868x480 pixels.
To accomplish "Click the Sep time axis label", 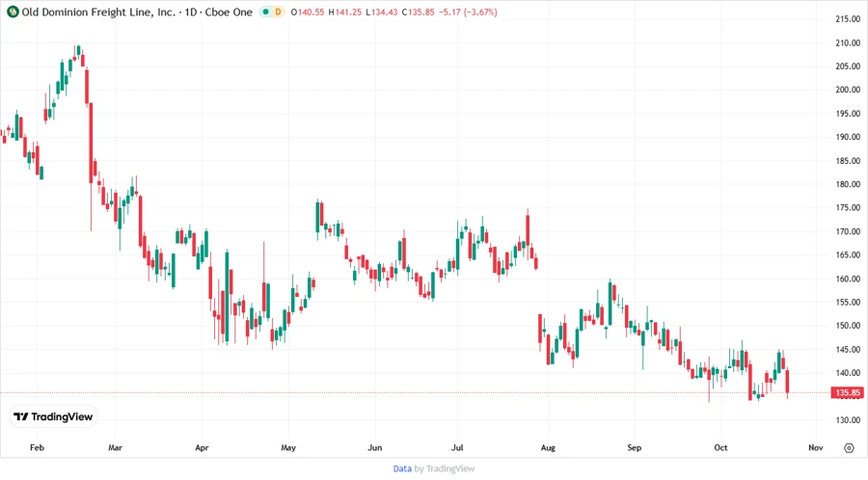I will [635, 448].
